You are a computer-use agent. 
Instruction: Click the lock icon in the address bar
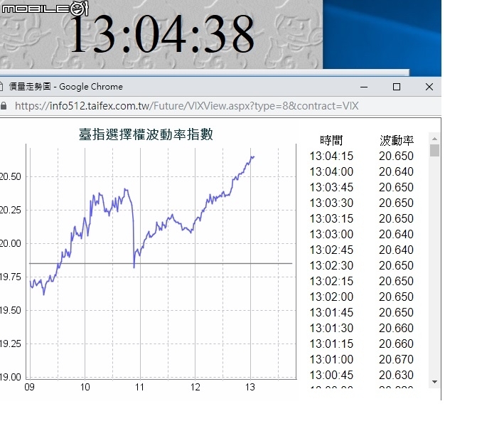pos(4,106)
